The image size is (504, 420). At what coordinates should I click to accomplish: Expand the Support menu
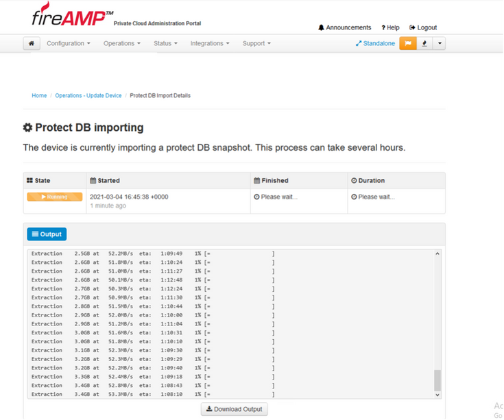click(x=256, y=43)
